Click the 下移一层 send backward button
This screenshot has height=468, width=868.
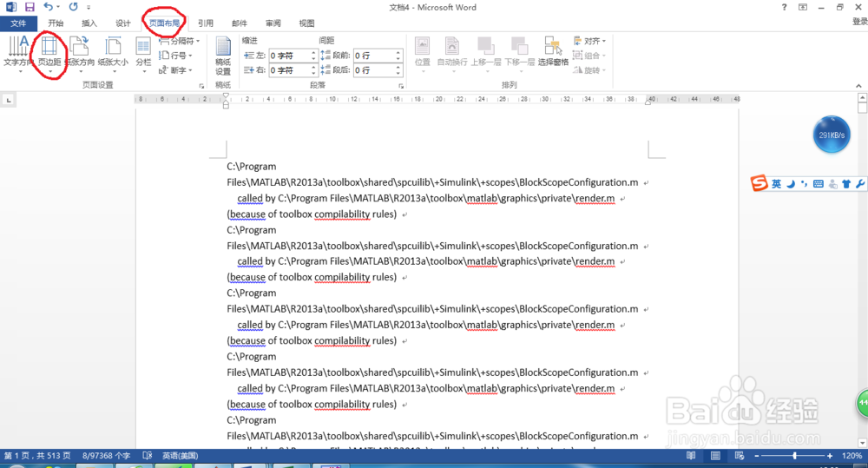point(519,55)
